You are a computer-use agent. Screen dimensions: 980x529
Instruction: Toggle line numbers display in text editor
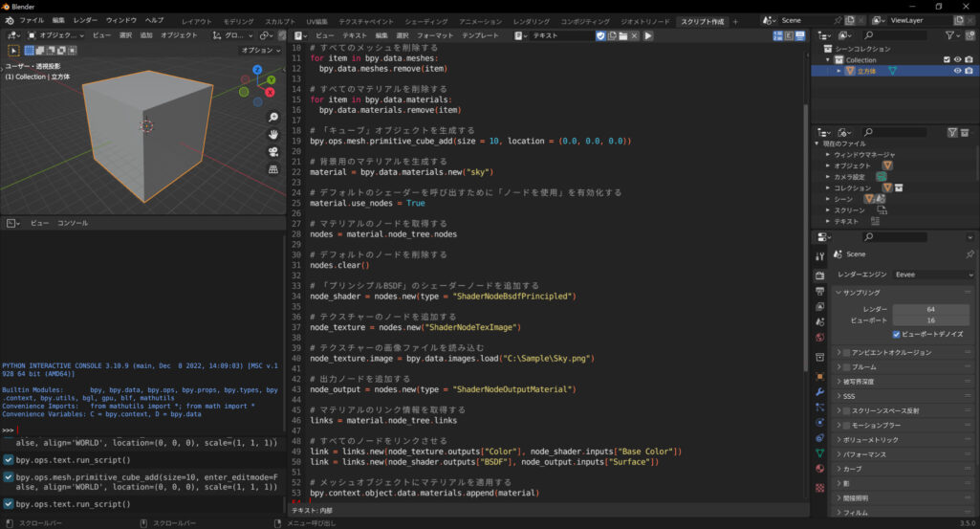[777, 35]
